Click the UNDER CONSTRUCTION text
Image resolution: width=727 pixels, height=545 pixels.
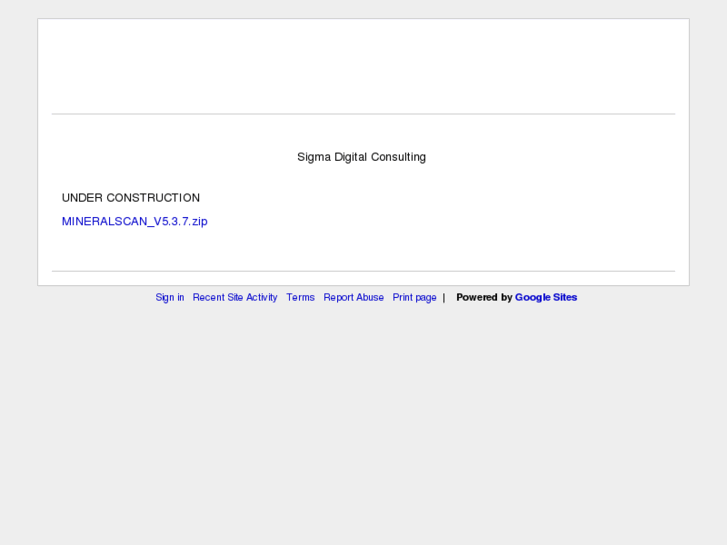pos(131,198)
